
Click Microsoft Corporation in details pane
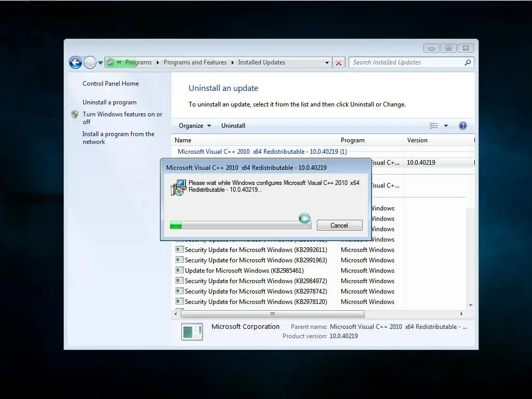point(245,326)
